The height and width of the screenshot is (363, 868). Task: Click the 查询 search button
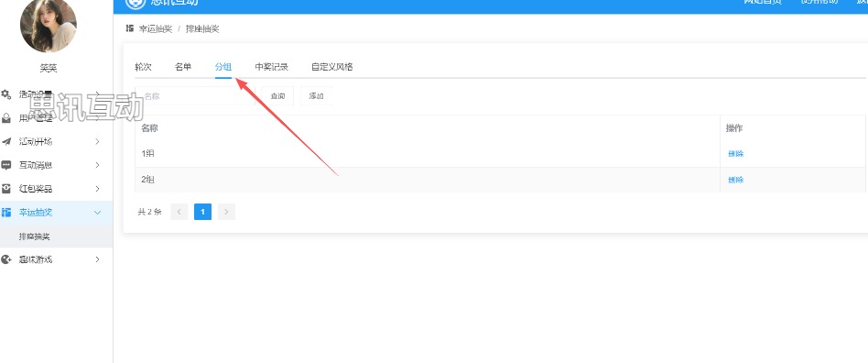click(278, 96)
